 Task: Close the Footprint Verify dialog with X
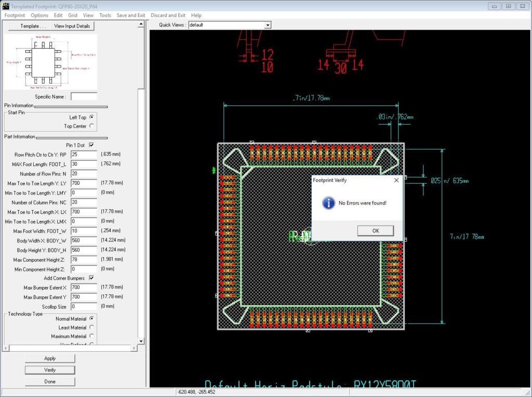[x=396, y=180]
